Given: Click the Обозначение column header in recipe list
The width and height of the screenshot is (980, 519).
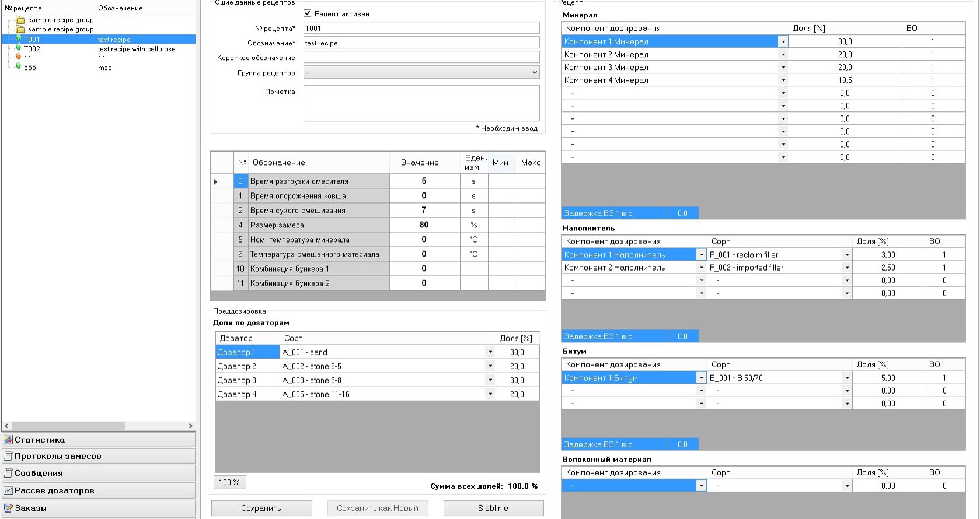Looking at the screenshot, I should 120,8.
